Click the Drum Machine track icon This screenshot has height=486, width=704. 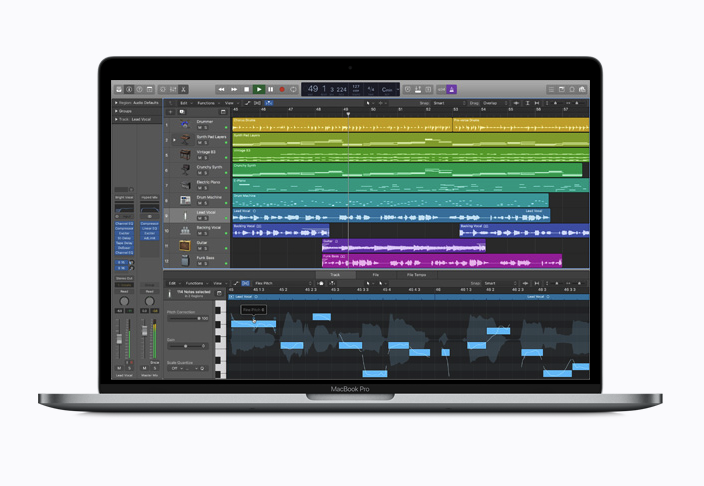pos(186,200)
